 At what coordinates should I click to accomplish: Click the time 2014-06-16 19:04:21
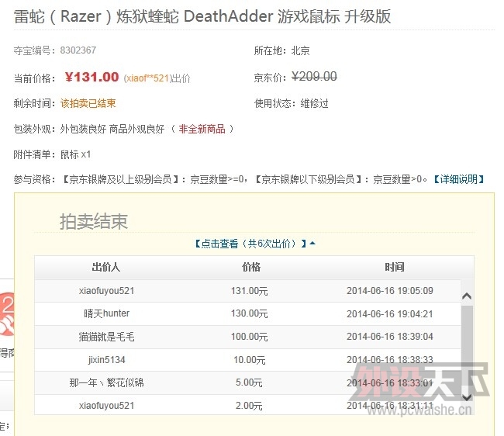tap(389, 314)
